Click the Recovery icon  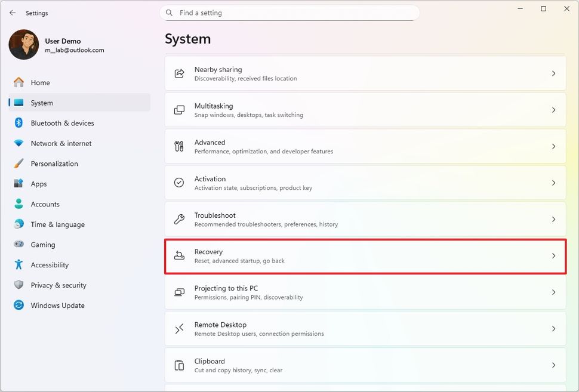179,256
